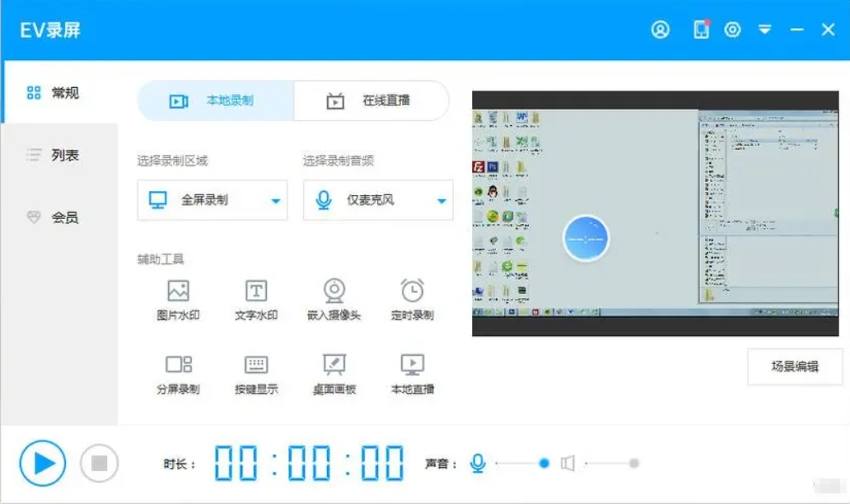Toggle the speaker volume icon
Viewport: 850px width, 504px height.
click(x=567, y=464)
